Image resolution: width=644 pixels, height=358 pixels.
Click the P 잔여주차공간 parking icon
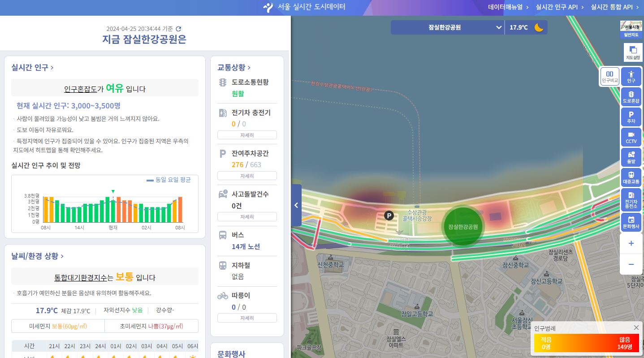pyautogui.click(x=223, y=154)
